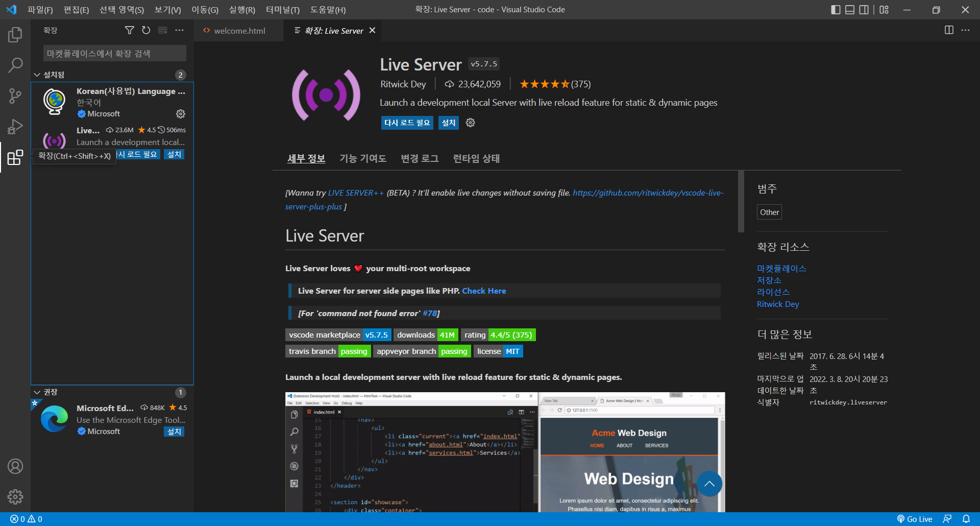Open the 편집(E) menu

pyautogui.click(x=76, y=10)
